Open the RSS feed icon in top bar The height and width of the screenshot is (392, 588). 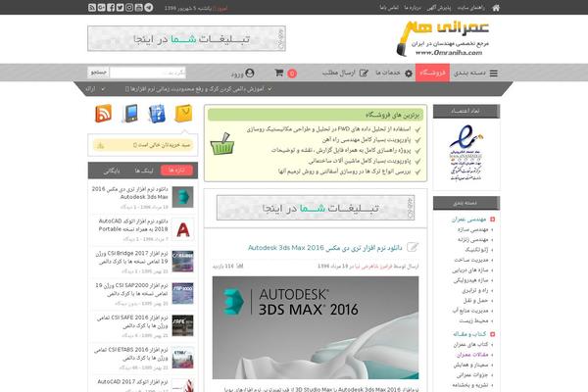pyautogui.click(x=92, y=8)
